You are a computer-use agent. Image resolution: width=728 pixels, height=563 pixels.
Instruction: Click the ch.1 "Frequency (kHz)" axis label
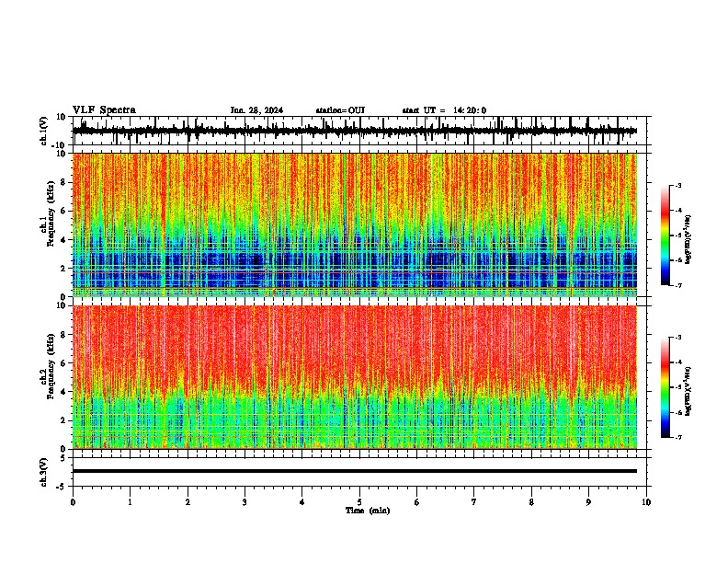pos(51,214)
